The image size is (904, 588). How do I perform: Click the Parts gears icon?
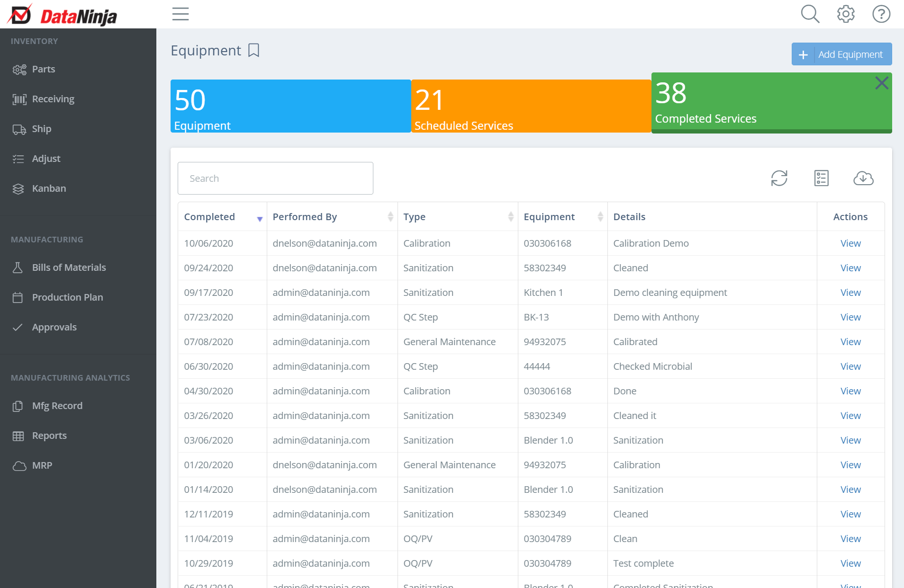click(x=19, y=70)
